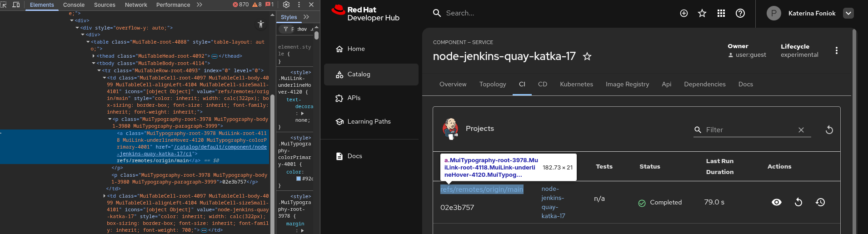
Task: Expand the thead element in DOM tree
Action: point(94,56)
